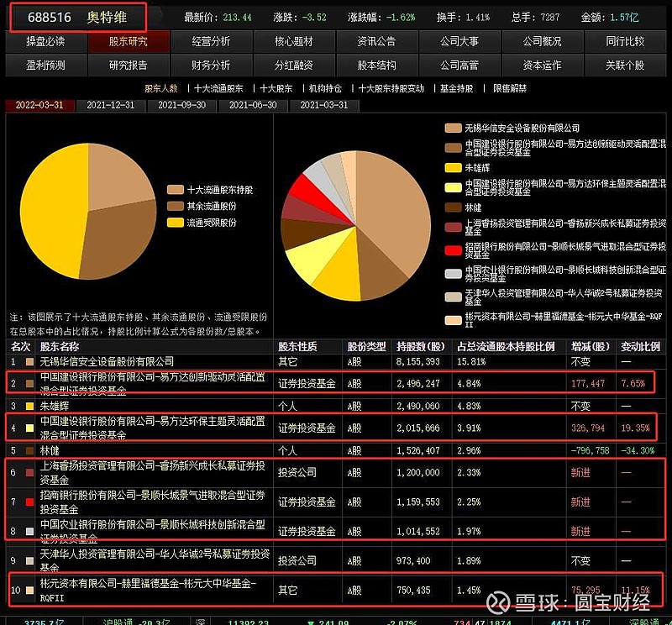The image size is (672, 625).
Task: Switch to 核心题材 tab
Action: [294, 41]
